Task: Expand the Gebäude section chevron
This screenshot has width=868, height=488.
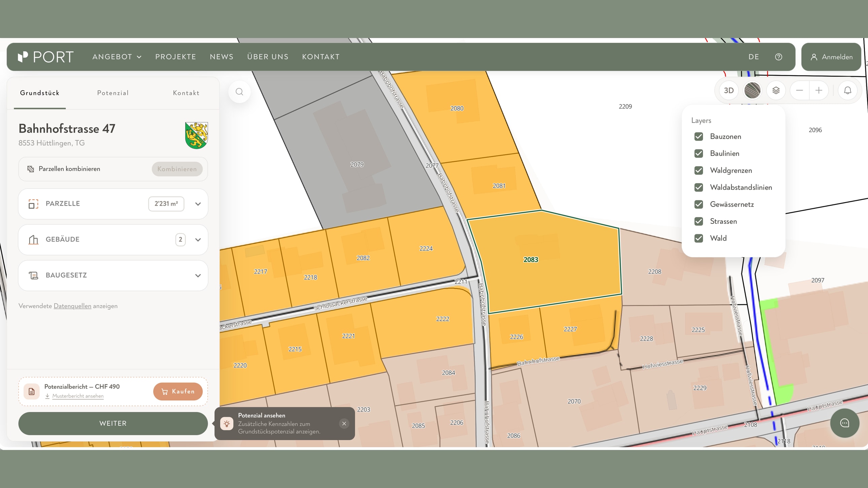Action: pyautogui.click(x=198, y=240)
